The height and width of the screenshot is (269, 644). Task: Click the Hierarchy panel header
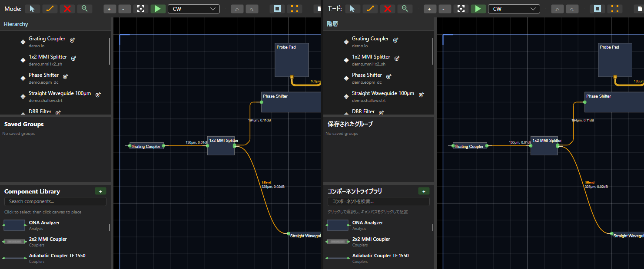pyautogui.click(x=56, y=24)
